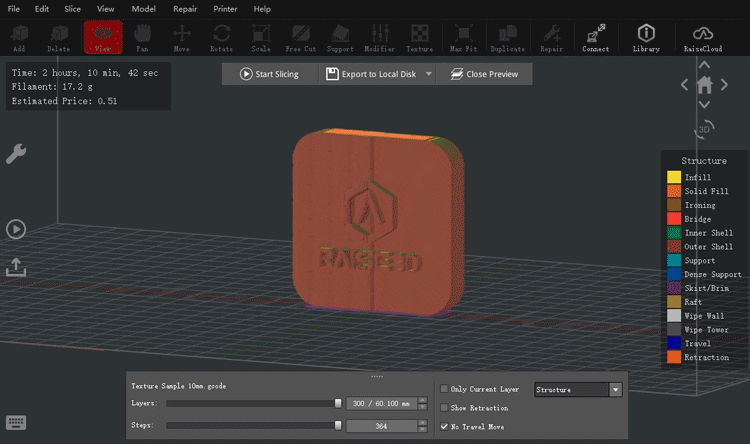Open the Modifier tool
The image size is (750, 444).
pos(380,38)
